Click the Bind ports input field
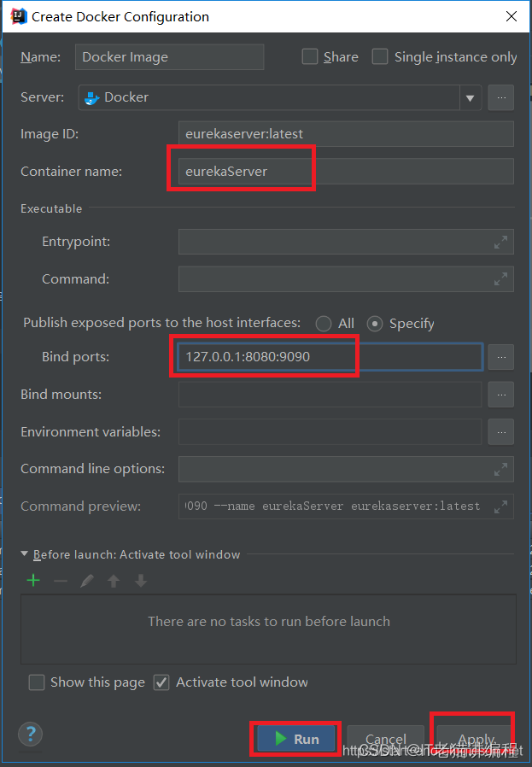Screen dimensions: 532x767 point(330,357)
